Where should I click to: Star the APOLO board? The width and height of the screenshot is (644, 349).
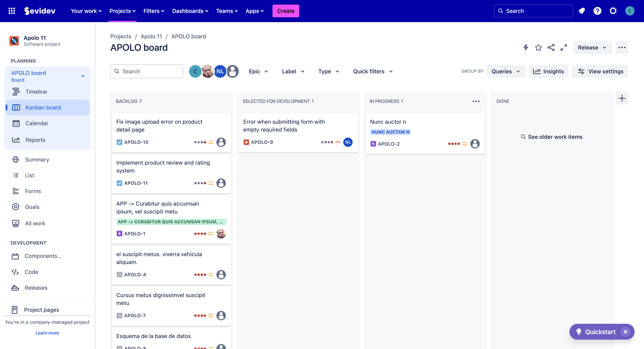tap(538, 48)
